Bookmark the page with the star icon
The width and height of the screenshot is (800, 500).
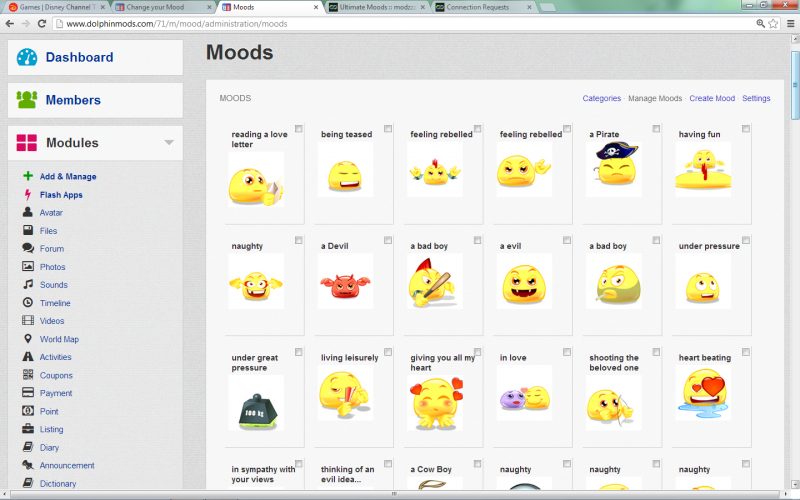coord(773,23)
